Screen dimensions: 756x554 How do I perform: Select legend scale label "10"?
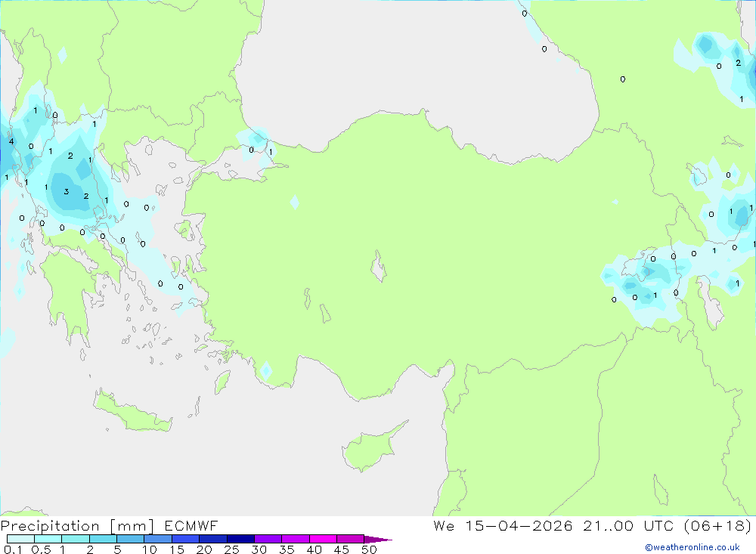[150, 549]
